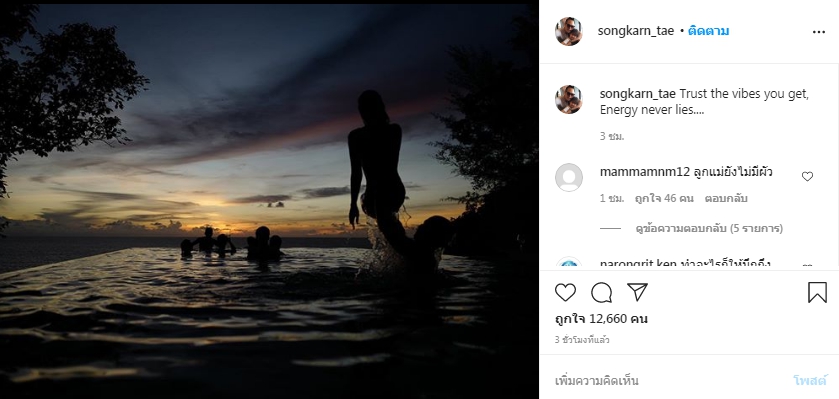Open comments via speech bubble icon
This screenshot has width=839, height=399.
601,293
